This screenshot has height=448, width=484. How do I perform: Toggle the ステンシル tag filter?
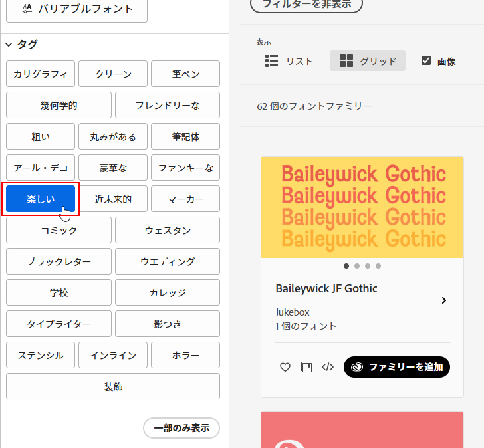(41, 355)
